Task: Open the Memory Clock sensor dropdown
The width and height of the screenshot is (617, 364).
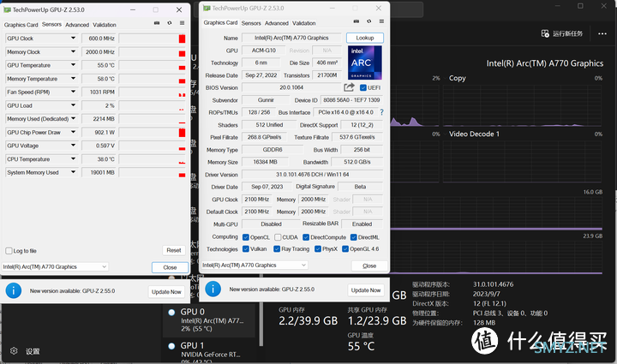Action: [x=73, y=51]
